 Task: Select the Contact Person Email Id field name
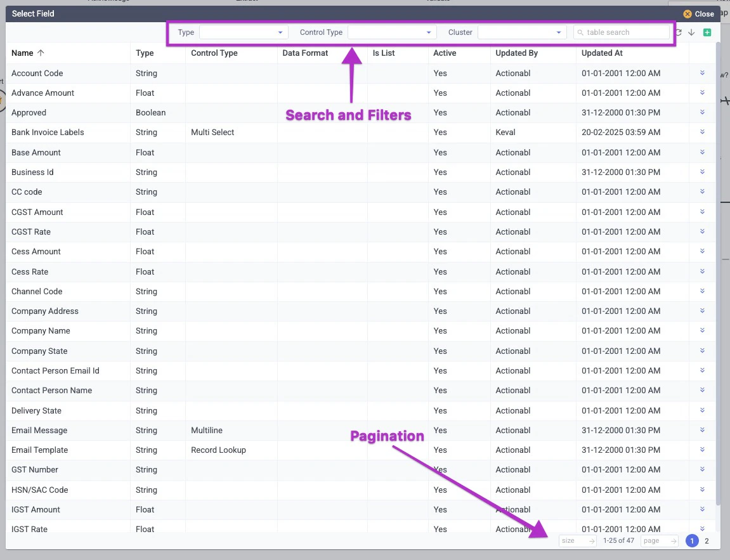(55, 371)
